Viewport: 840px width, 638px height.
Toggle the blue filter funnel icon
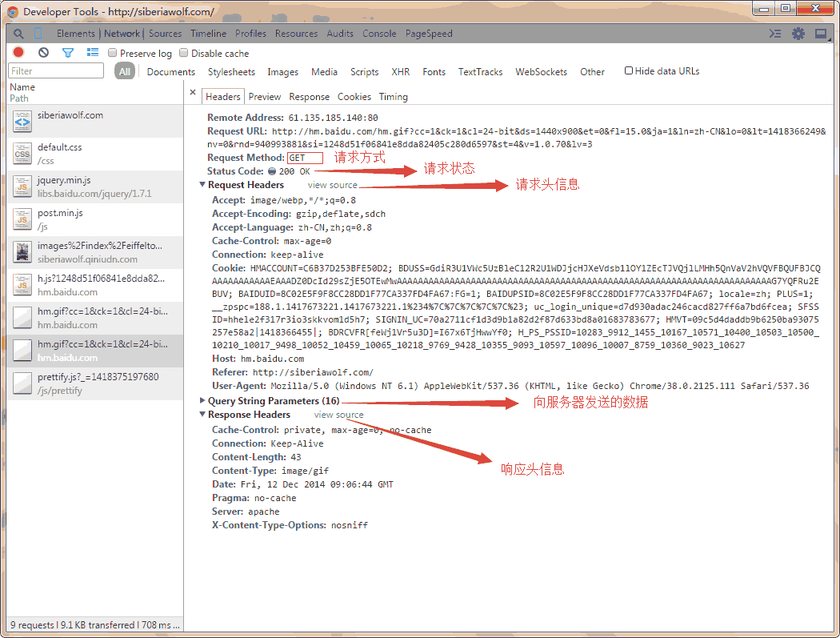tap(67, 53)
